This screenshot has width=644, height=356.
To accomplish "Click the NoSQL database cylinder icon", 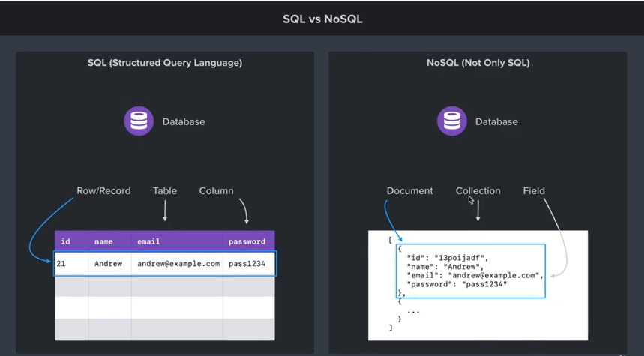I will (x=452, y=121).
